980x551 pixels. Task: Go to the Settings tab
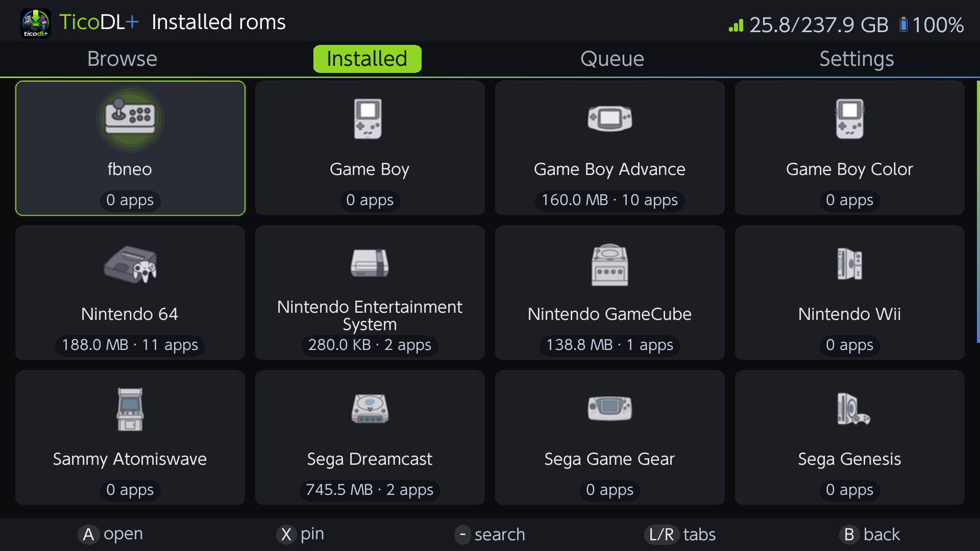tap(856, 59)
